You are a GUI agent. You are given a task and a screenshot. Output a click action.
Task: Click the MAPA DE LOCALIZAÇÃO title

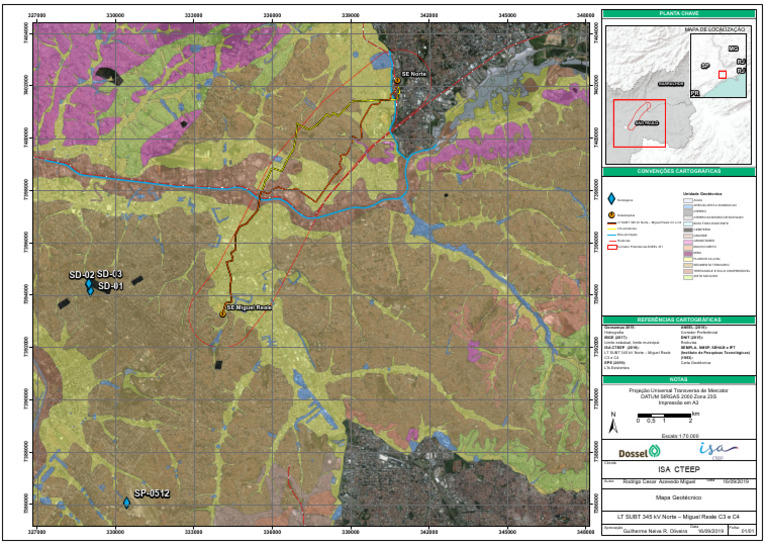(x=715, y=30)
